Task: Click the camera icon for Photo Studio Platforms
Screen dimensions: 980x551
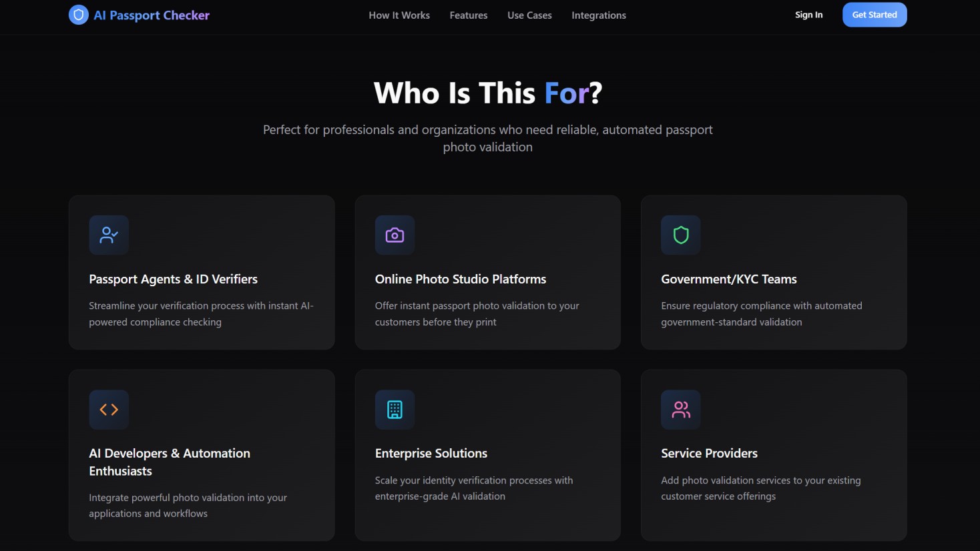Action: point(395,235)
